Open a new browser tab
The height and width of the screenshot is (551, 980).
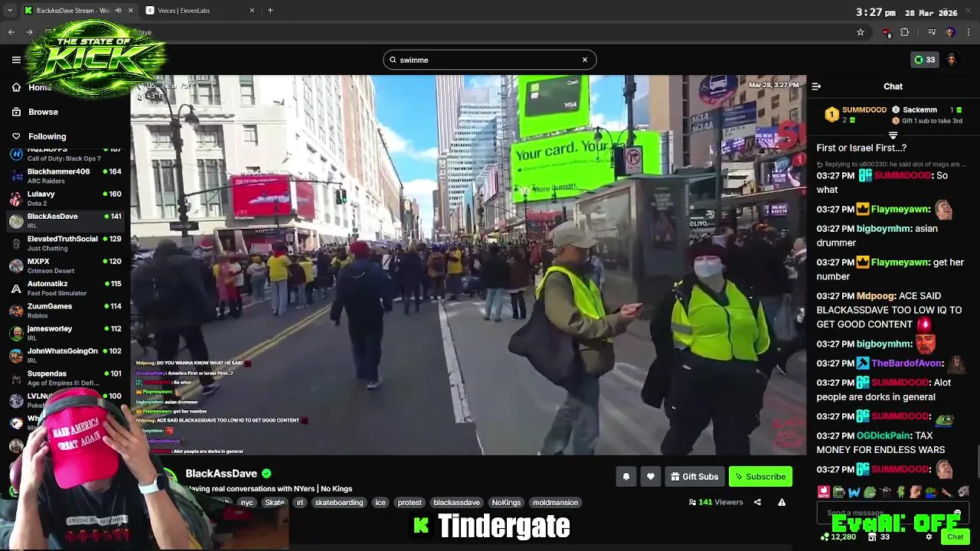coord(270,11)
